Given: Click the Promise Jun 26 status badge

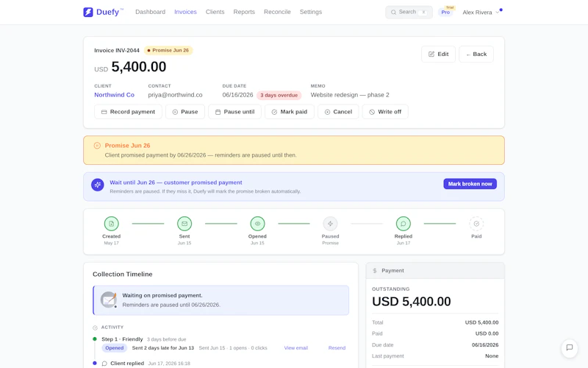Looking at the screenshot, I should point(168,50).
